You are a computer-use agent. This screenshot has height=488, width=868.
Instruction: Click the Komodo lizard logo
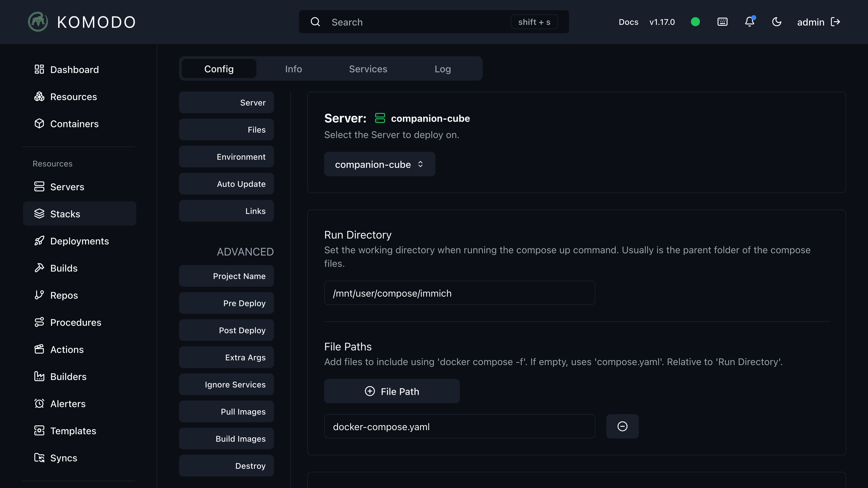pyautogui.click(x=38, y=22)
